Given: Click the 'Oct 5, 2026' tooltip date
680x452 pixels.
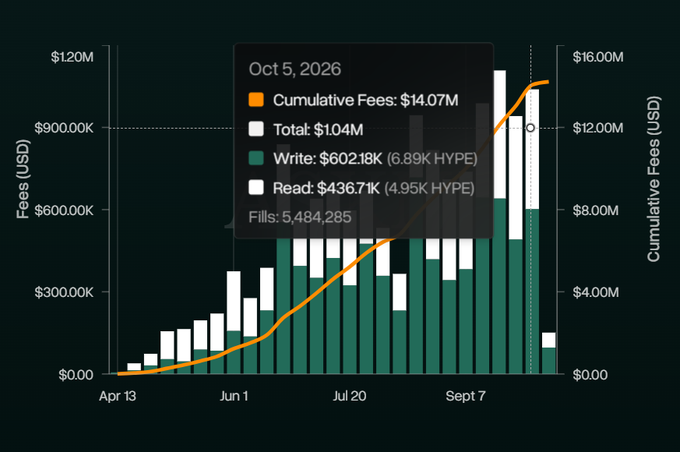Looking at the screenshot, I should click(295, 69).
